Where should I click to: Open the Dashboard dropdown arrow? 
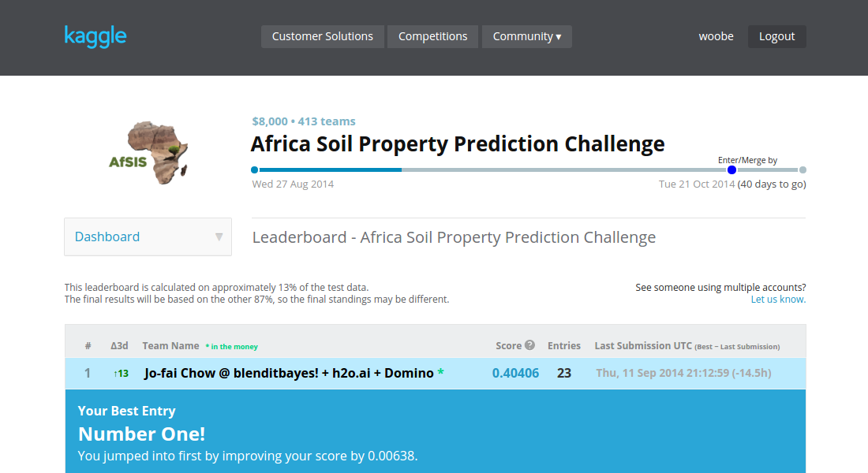pyautogui.click(x=219, y=236)
